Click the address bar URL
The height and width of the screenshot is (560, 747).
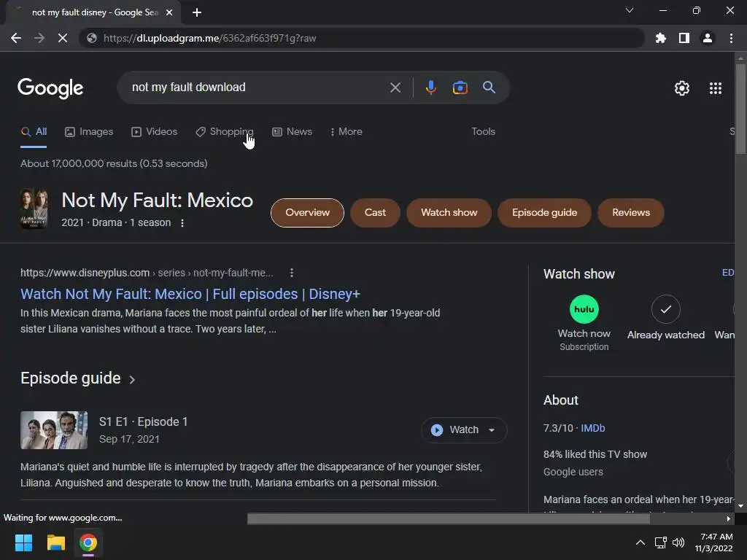pyautogui.click(x=209, y=38)
